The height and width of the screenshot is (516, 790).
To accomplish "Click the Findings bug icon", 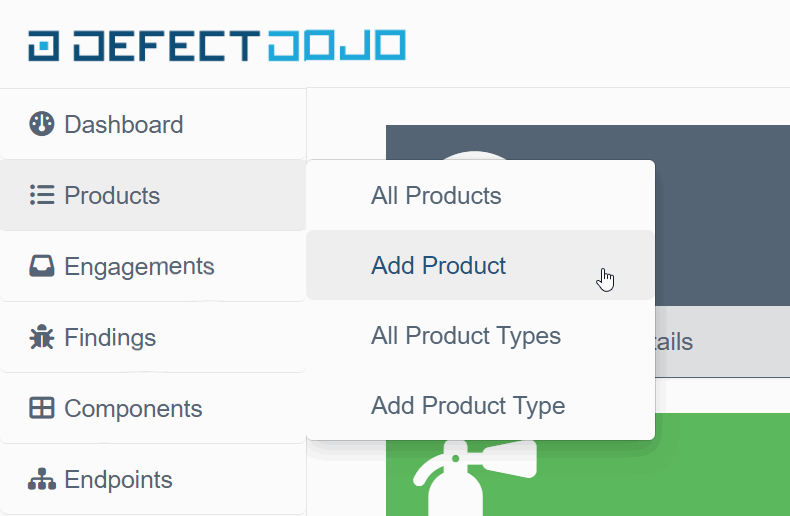I will click(41, 337).
